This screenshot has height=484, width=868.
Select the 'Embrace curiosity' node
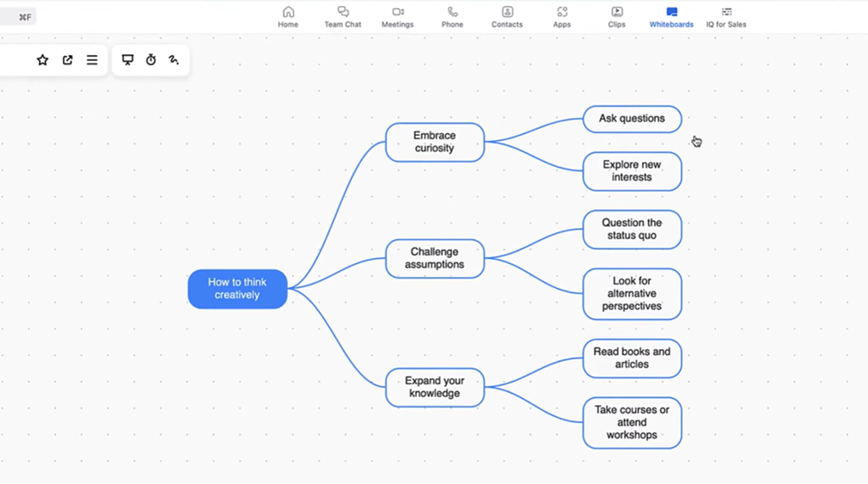[x=435, y=142]
